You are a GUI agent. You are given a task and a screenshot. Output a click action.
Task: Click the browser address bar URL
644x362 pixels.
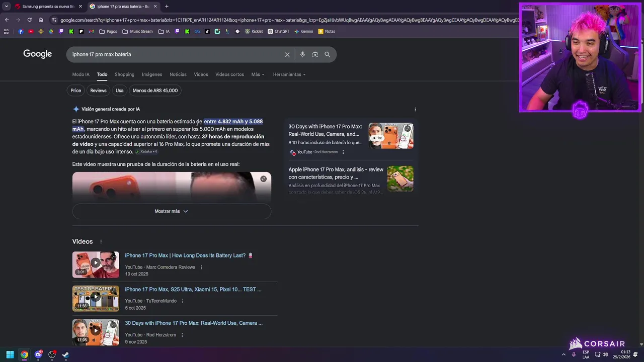(289, 20)
